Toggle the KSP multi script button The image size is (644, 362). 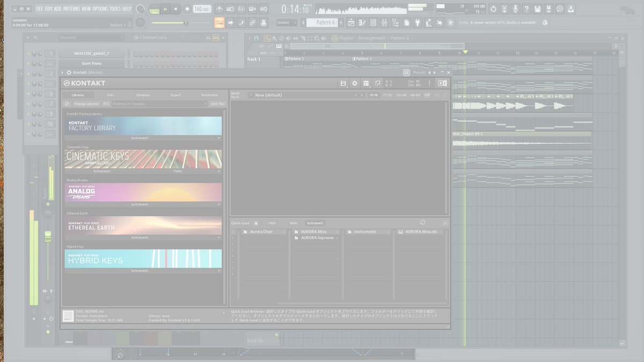pos(427,95)
